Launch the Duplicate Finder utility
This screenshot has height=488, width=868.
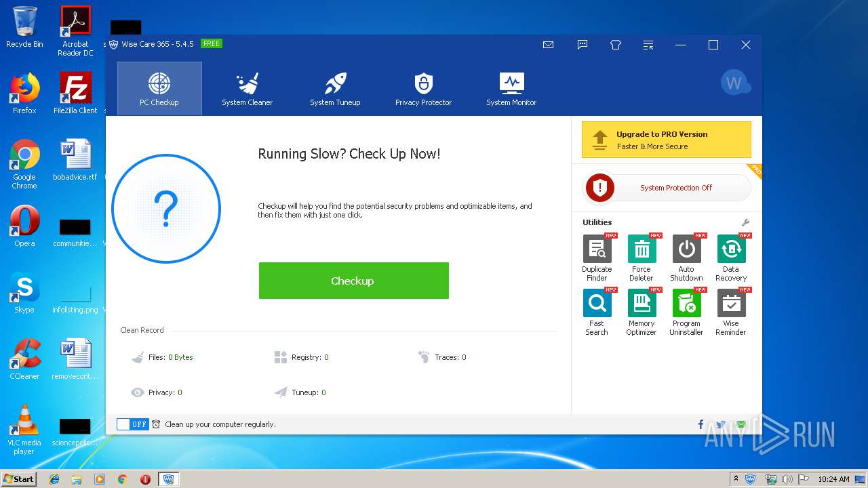(597, 258)
